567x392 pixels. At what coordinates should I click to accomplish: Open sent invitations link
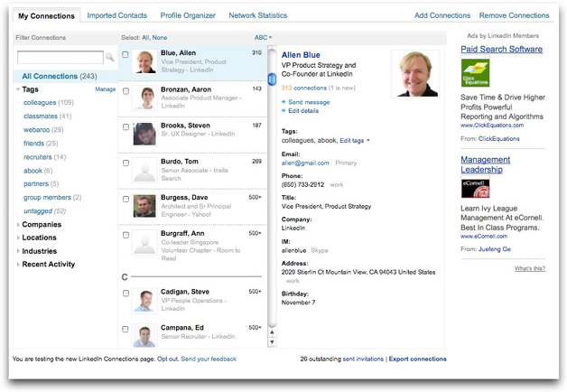coord(363,359)
